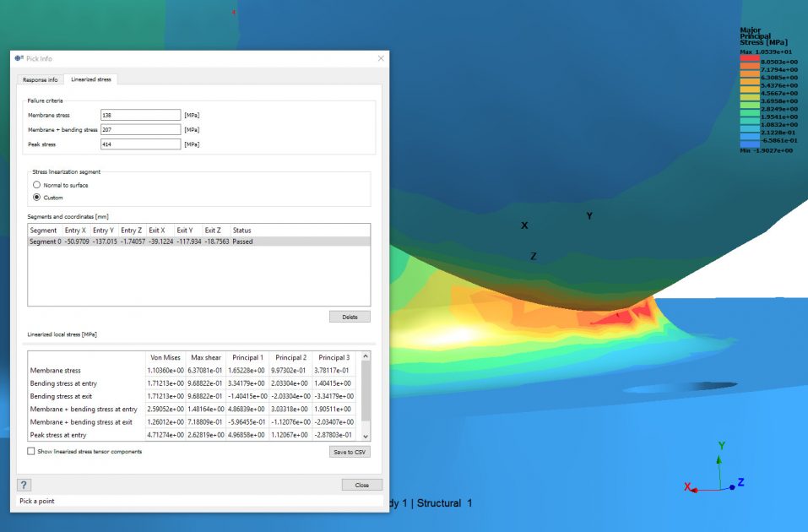Close the Pick Info dialog via X
The height and width of the screenshot is (532, 808).
(x=381, y=58)
